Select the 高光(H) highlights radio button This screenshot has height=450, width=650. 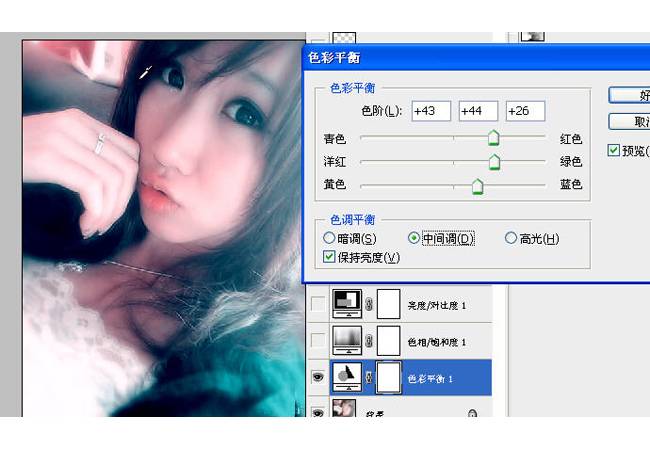click(x=511, y=238)
